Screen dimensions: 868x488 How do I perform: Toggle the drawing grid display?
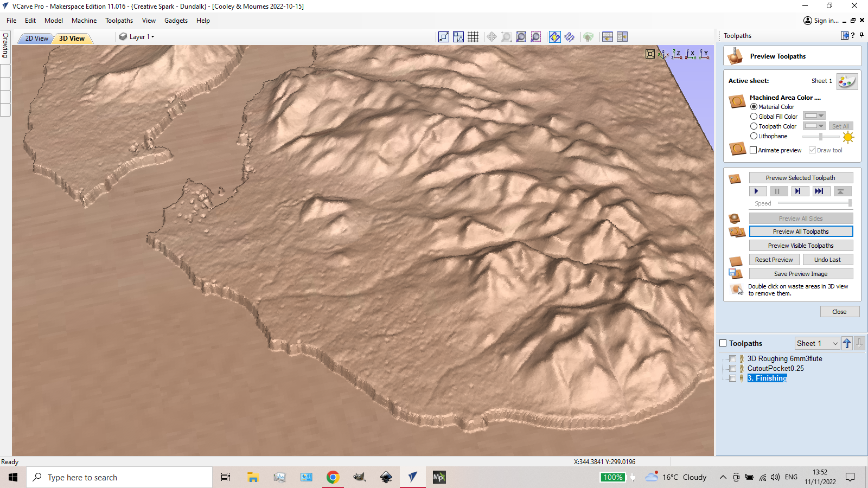473,37
